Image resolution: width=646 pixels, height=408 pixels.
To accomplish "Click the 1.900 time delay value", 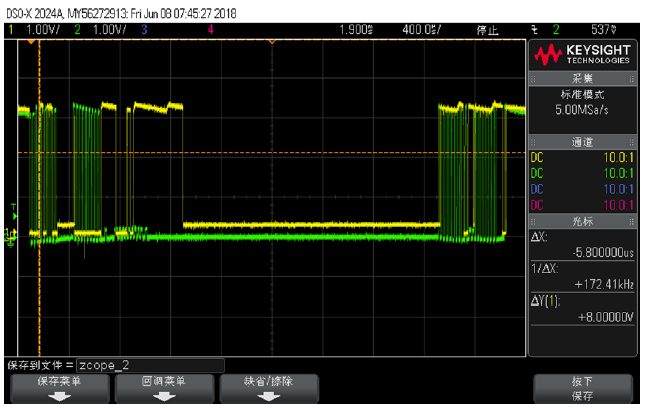I will coord(356,30).
